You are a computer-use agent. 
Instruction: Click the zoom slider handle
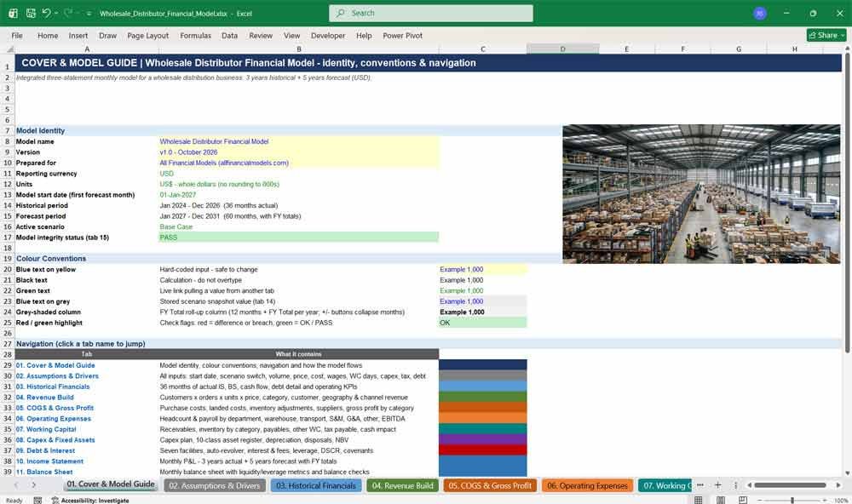(x=792, y=501)
